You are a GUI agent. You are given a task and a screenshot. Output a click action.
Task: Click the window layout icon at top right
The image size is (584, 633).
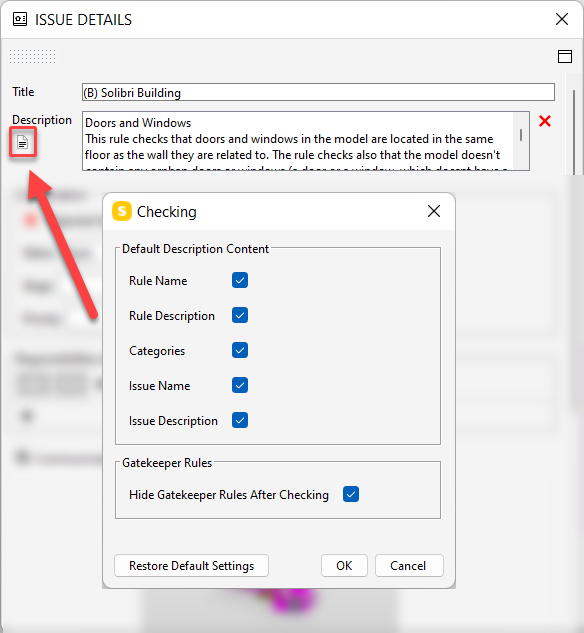point(565,56)
